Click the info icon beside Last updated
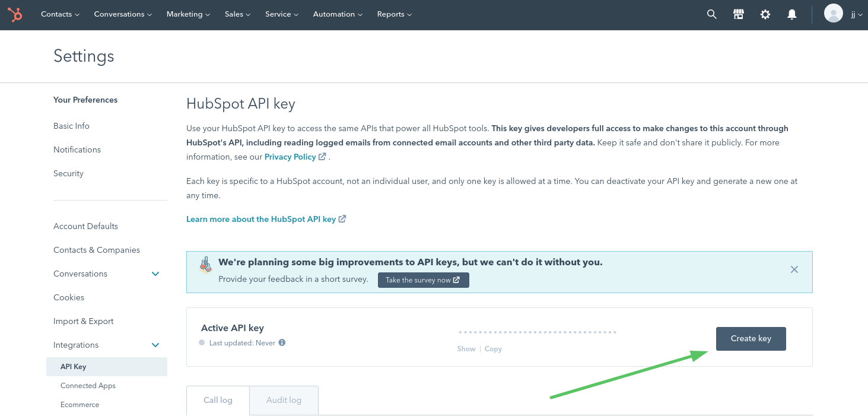868x416 pixels. (282, 342)
